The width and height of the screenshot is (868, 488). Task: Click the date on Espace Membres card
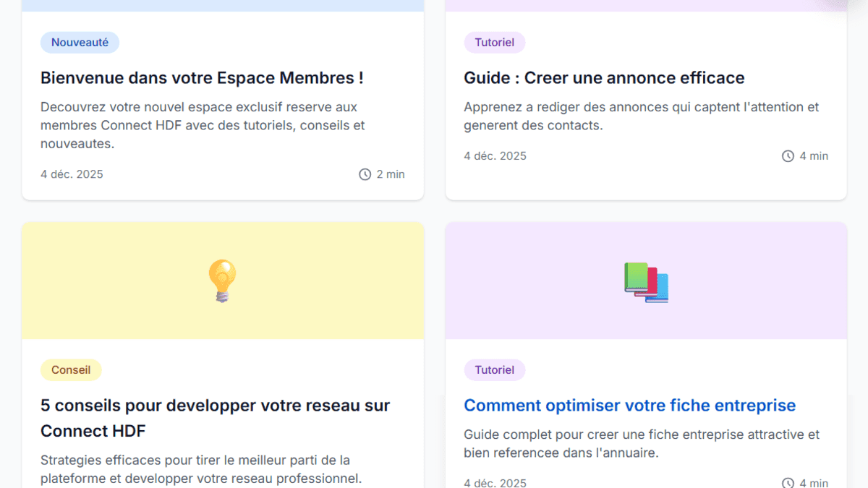click(x=72, y=174)
